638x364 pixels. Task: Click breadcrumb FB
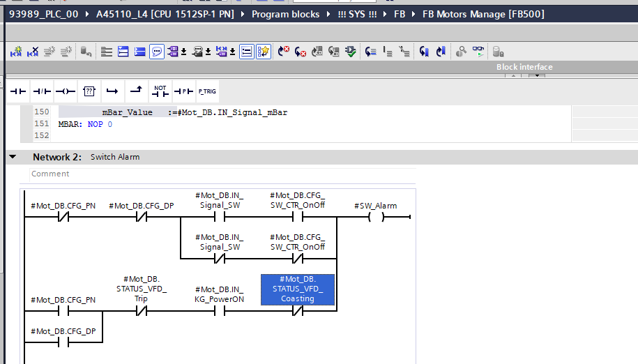[x=400, y=14]
